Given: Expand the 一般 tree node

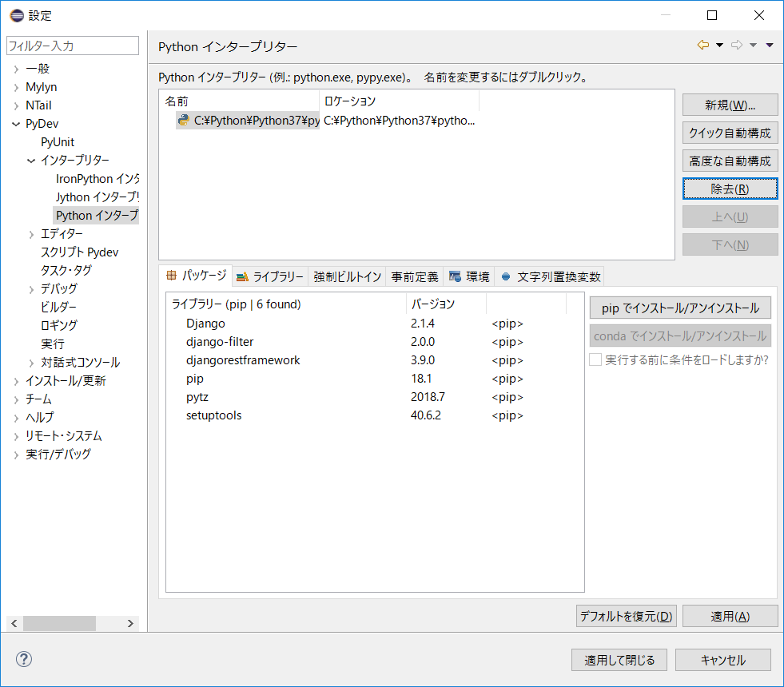Looking at the screenshot, I should coord(16,69).
